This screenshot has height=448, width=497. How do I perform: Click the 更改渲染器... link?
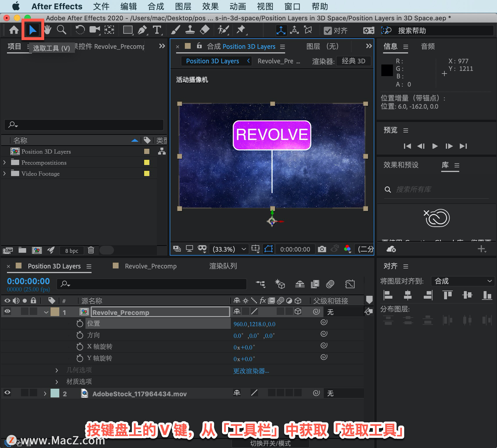click(x=251, y=371)
